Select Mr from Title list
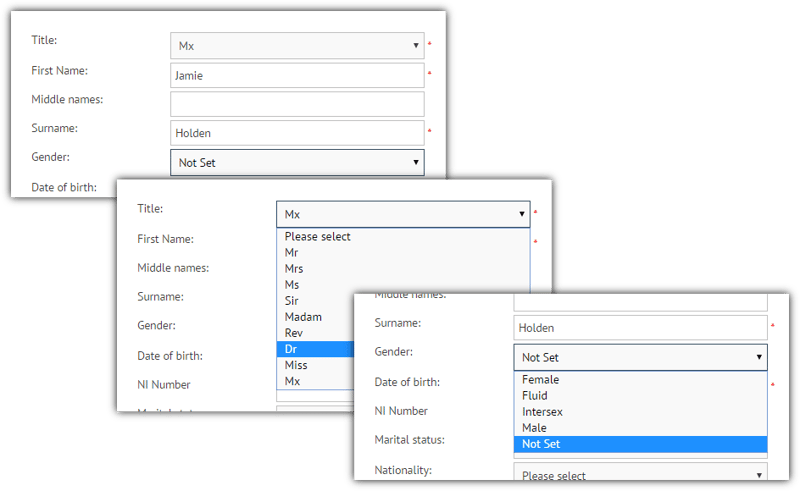800x491 pixels. click(x=403, y=253)
